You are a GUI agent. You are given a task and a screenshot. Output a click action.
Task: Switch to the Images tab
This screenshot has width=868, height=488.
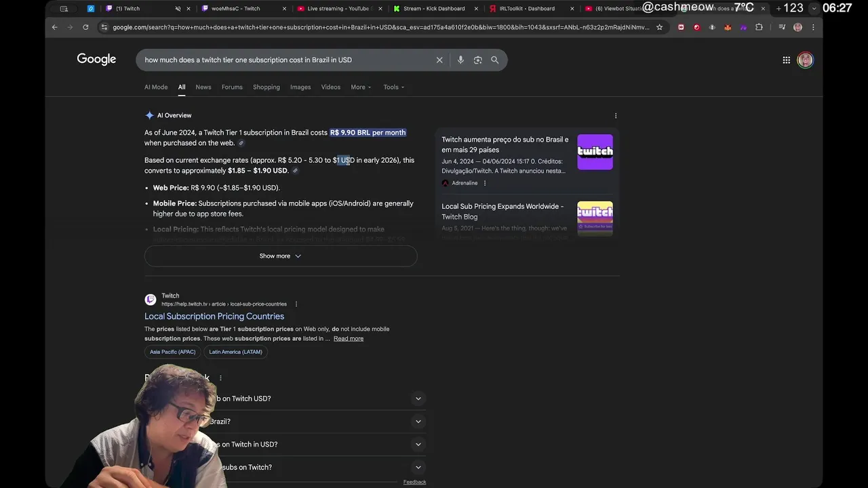click(300, 87)
